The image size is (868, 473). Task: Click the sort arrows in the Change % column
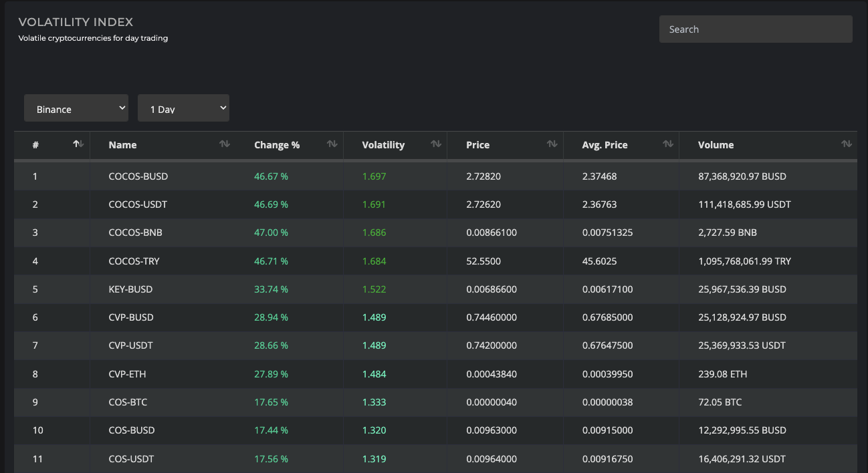pyautogui.click(x=332, y=144)
